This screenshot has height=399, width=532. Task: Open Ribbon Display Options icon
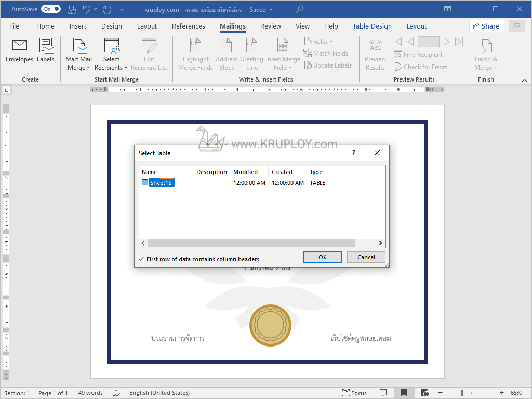click(447, 9)
